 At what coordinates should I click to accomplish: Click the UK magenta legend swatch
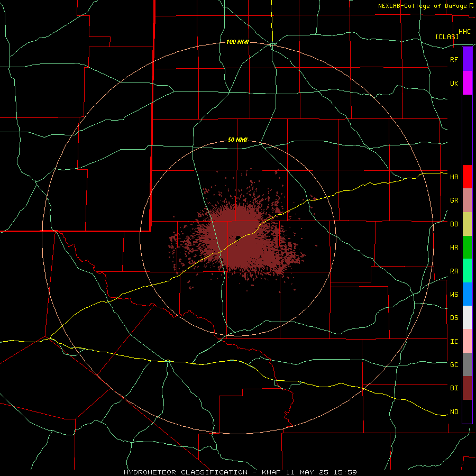(x=467, y=83)
